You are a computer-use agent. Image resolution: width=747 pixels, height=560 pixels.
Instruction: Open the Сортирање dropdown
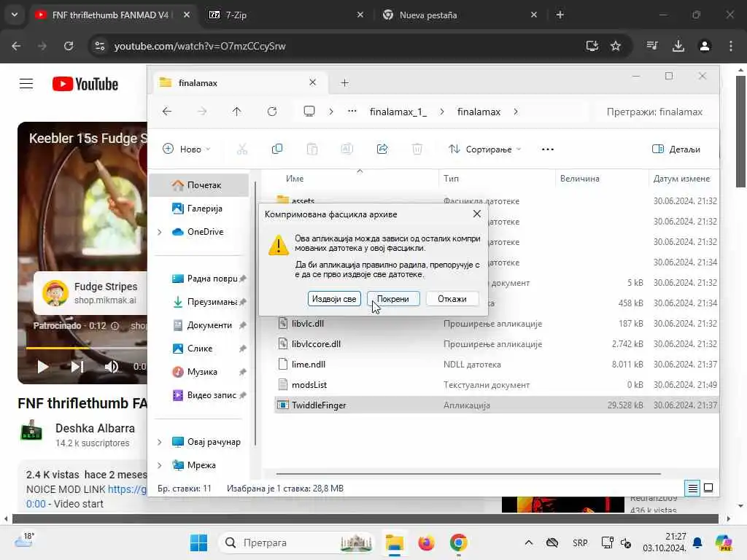point(485,149)
